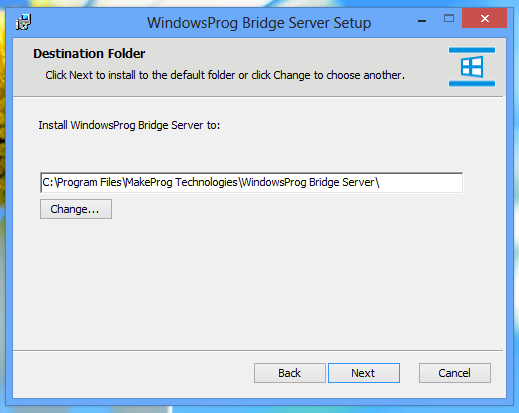Open the Change... folder browser
The width and height of the screenshot is (519, 413).
click(76, 209)
